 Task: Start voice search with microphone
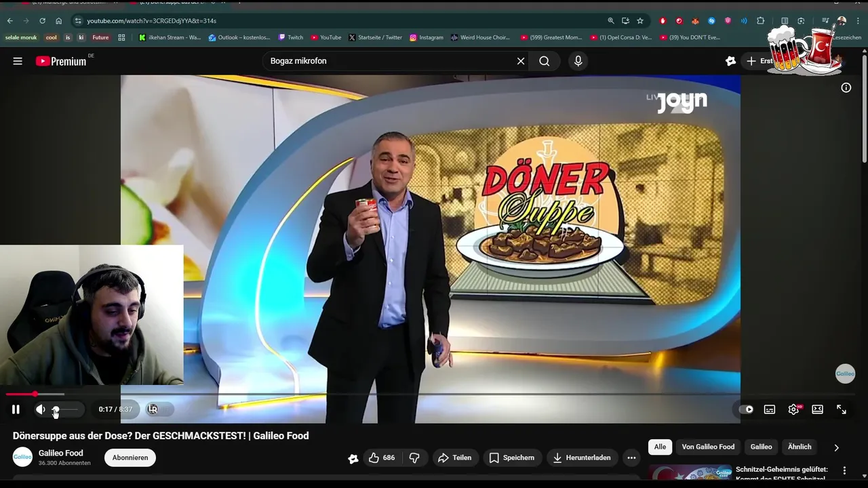[578, 61]
